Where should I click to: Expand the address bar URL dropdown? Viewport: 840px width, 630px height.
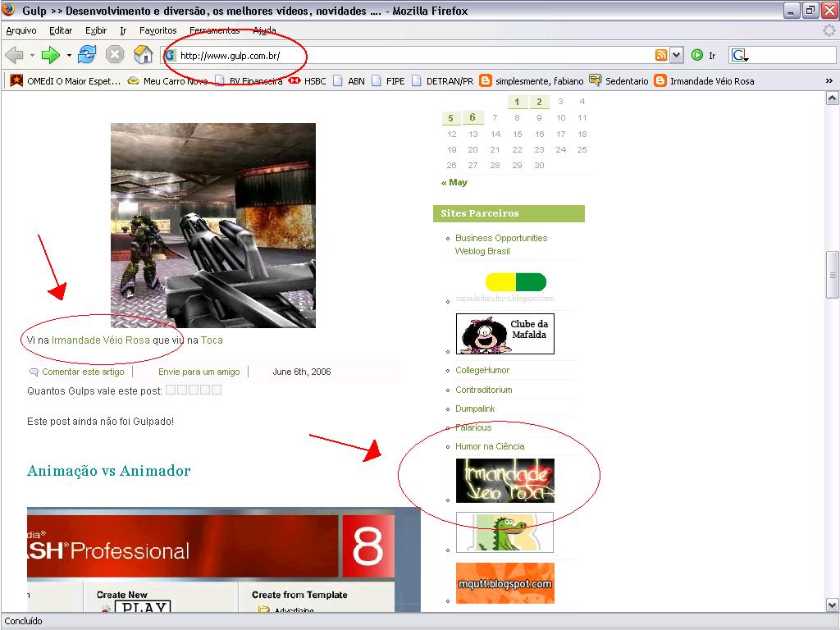tap(677, 55)
